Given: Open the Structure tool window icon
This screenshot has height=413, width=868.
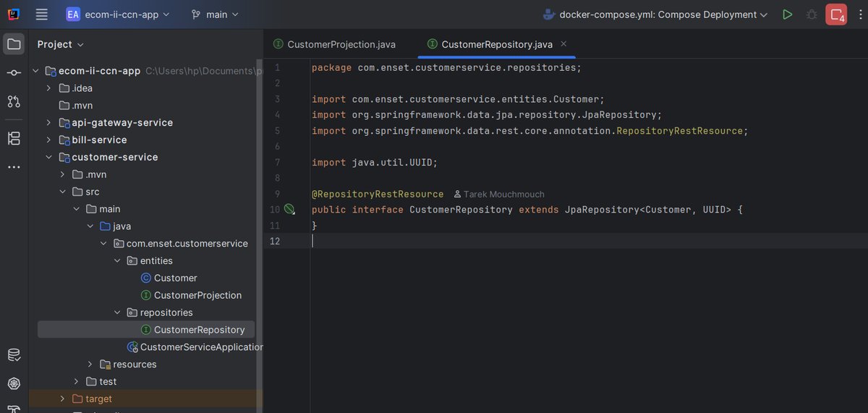Looking at the screenshot, I should click(14, 138).
